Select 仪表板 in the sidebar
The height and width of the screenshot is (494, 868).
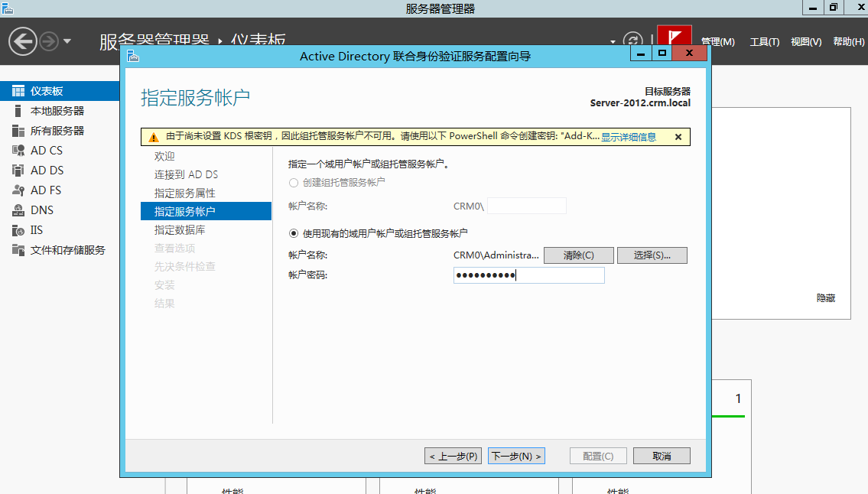point(60,91)
